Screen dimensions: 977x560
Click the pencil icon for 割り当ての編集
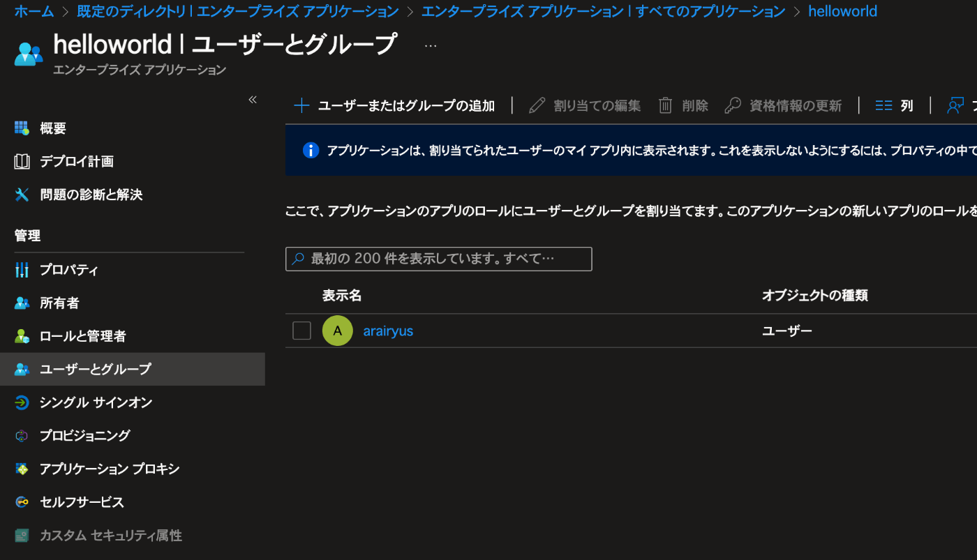[537, 105]
